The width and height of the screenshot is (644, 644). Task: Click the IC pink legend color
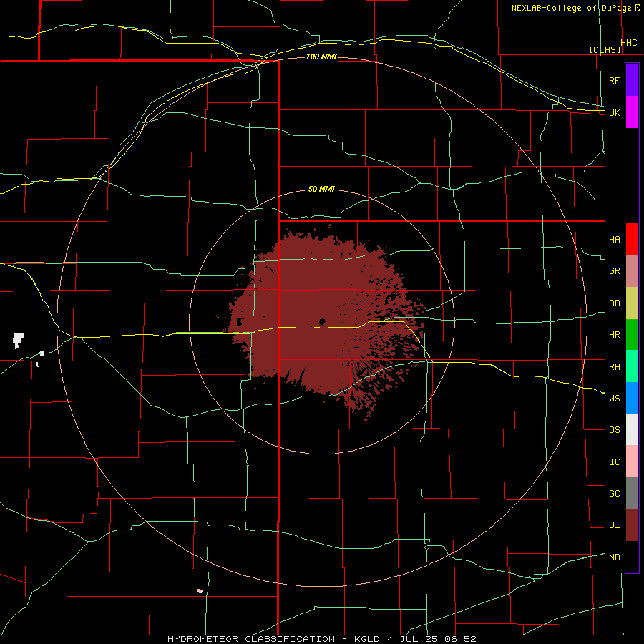pos(632,462)
